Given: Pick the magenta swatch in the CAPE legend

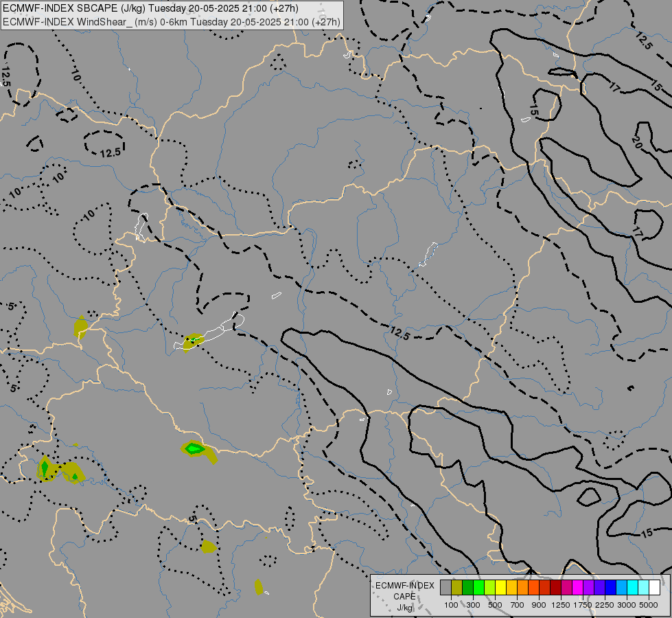Looking at the screenshot, I should pyautogui.click(x=578, y=587).
